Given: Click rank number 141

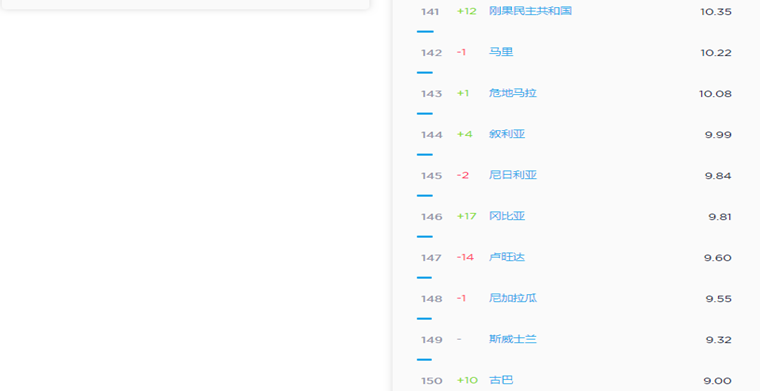Looking at the screenshot, I should [430, 12].
